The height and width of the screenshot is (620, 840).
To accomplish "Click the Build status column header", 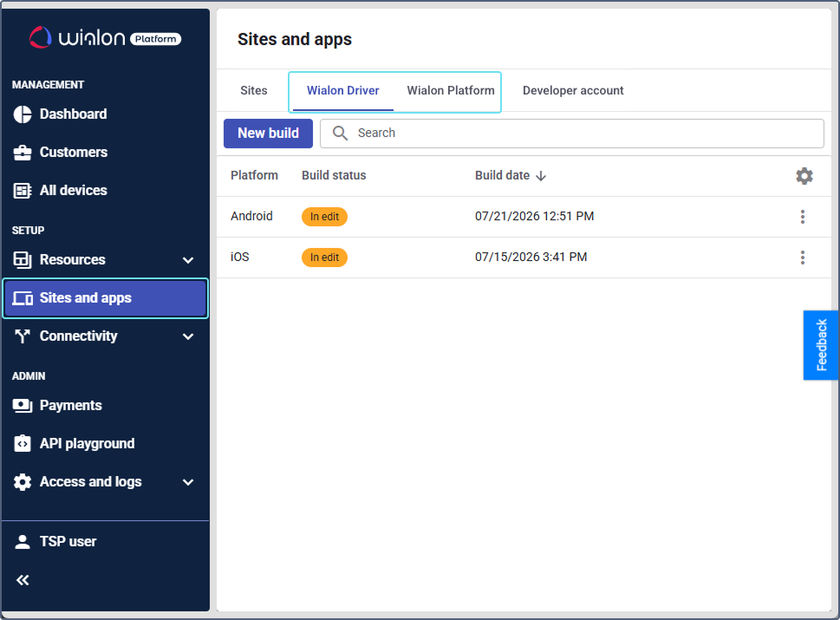I will pos(334,175).
